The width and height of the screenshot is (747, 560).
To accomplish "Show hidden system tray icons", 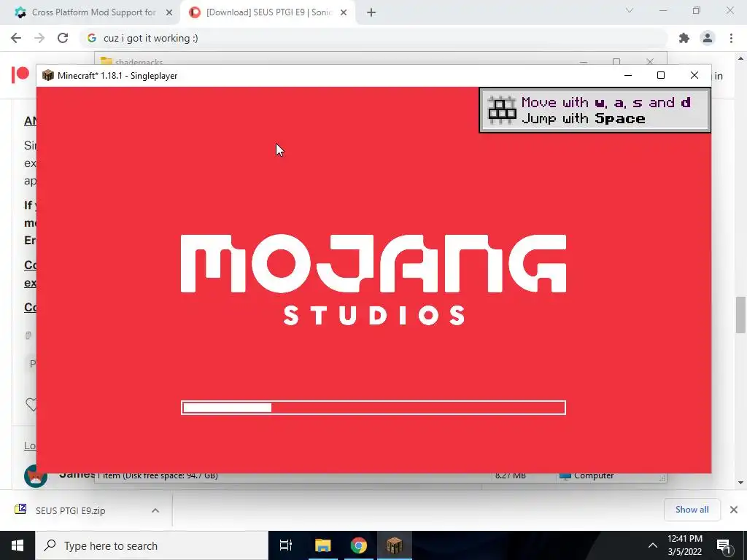I will pyautogui.click(x=653, y=545).
